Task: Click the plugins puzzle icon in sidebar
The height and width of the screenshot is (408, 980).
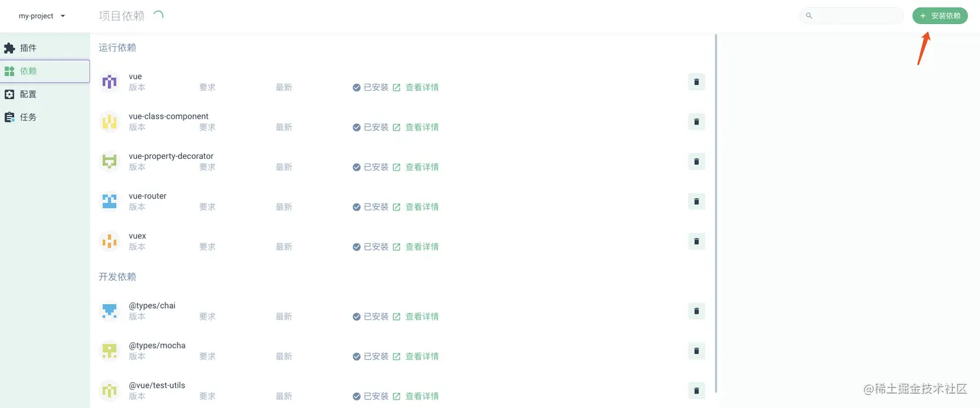Action: [10, 48]
